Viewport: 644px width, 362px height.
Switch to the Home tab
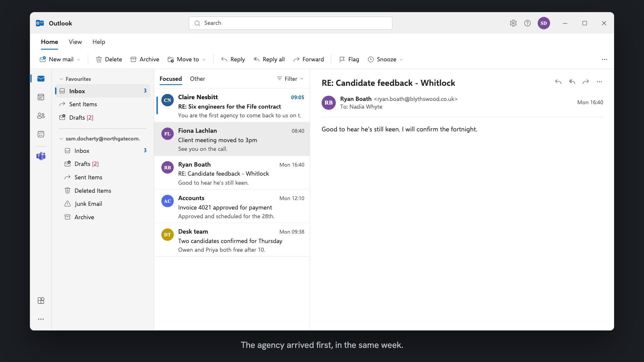coord(49,42)
